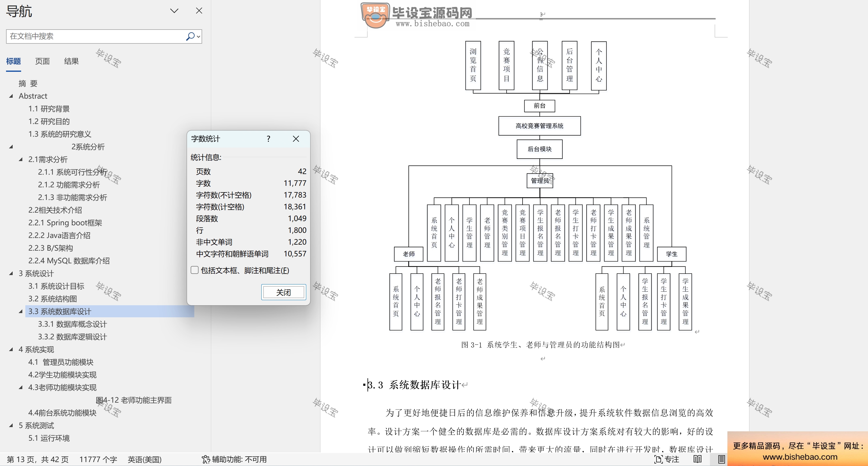The height and width of the screenshot is (466, 868).
Task: Switch to print layout view icon
Action: click(721, 459)
